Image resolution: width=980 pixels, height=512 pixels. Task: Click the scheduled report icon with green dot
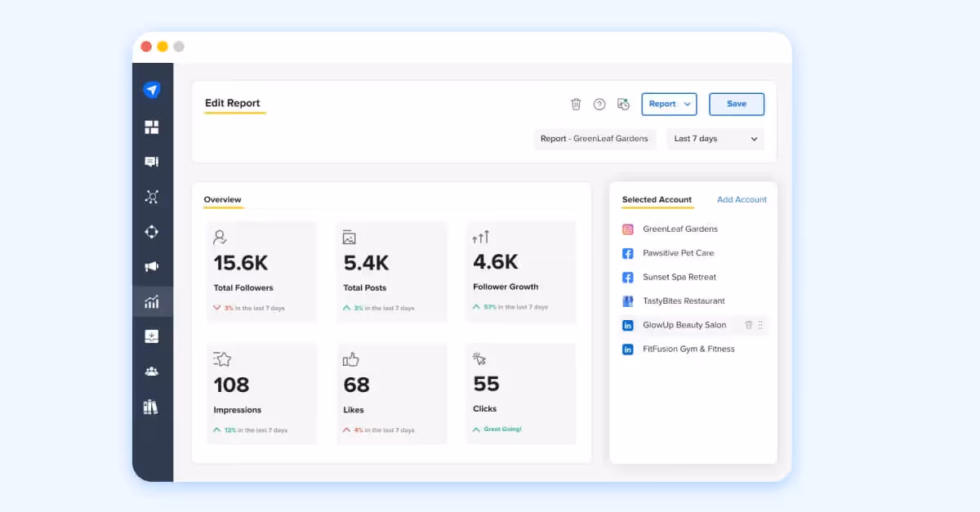tap(623, 104)
